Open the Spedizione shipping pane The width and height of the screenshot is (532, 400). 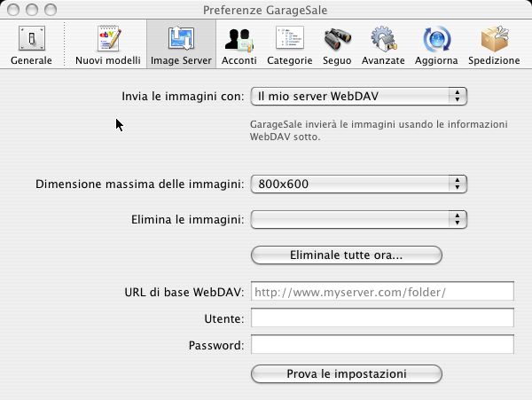point(494,45)
